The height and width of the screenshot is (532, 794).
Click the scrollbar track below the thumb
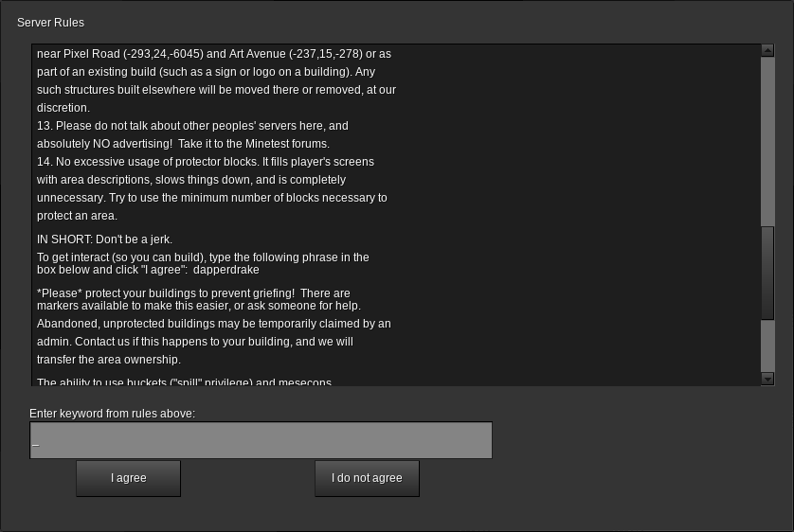pos(767,346)
